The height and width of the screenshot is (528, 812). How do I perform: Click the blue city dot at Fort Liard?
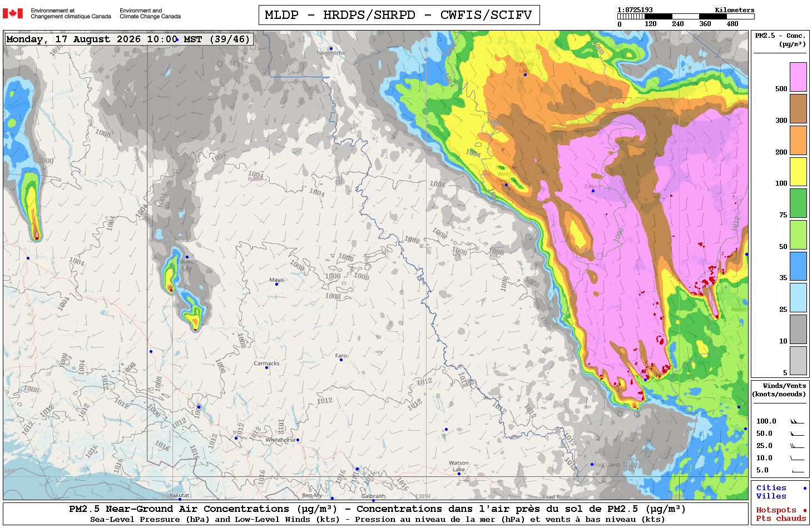tap(592, 464)
